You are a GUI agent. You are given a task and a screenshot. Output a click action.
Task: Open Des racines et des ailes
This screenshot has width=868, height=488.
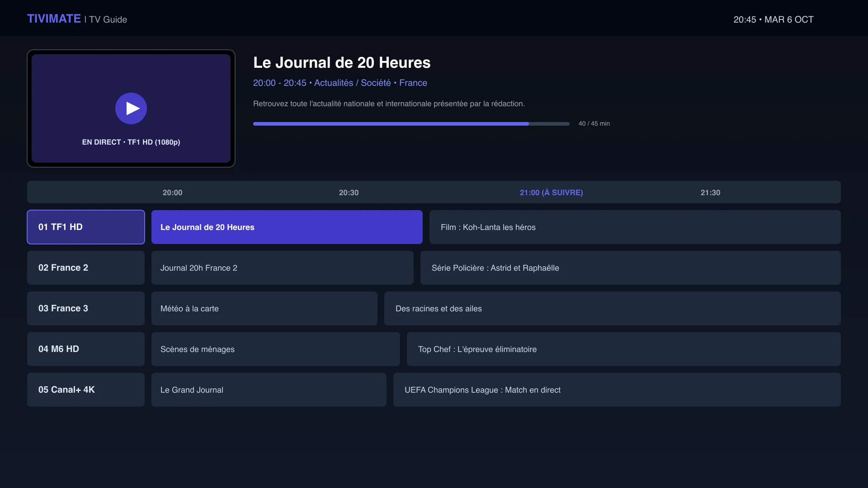pos(613,308)
